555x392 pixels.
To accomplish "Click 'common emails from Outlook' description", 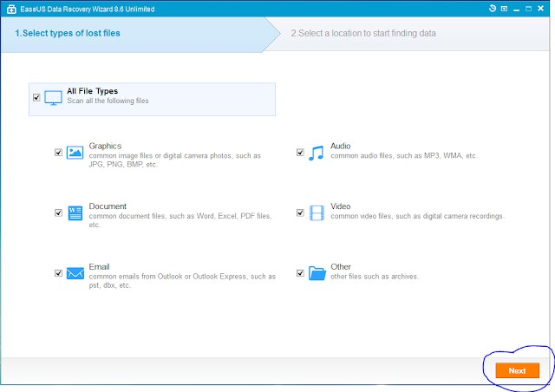I will pos(182,281).
